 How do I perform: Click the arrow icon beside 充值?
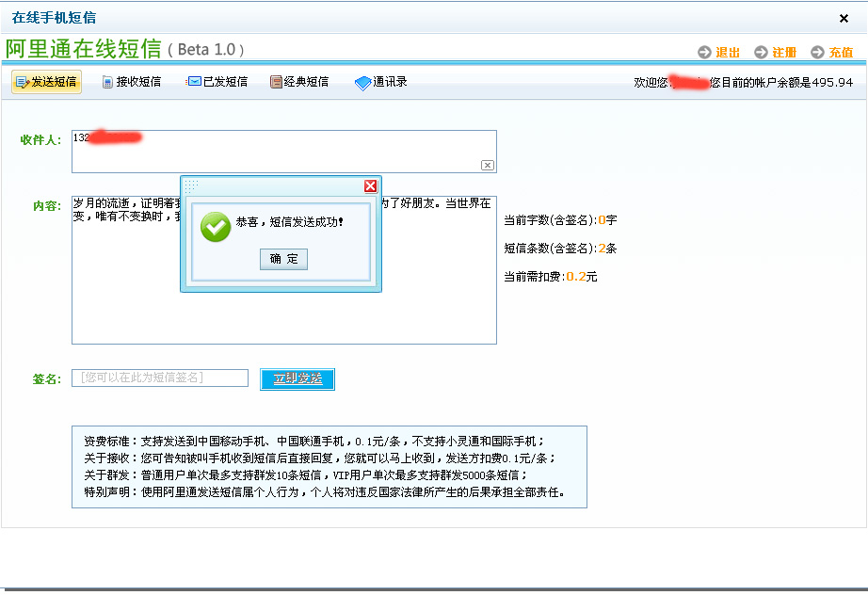[817, 52]
